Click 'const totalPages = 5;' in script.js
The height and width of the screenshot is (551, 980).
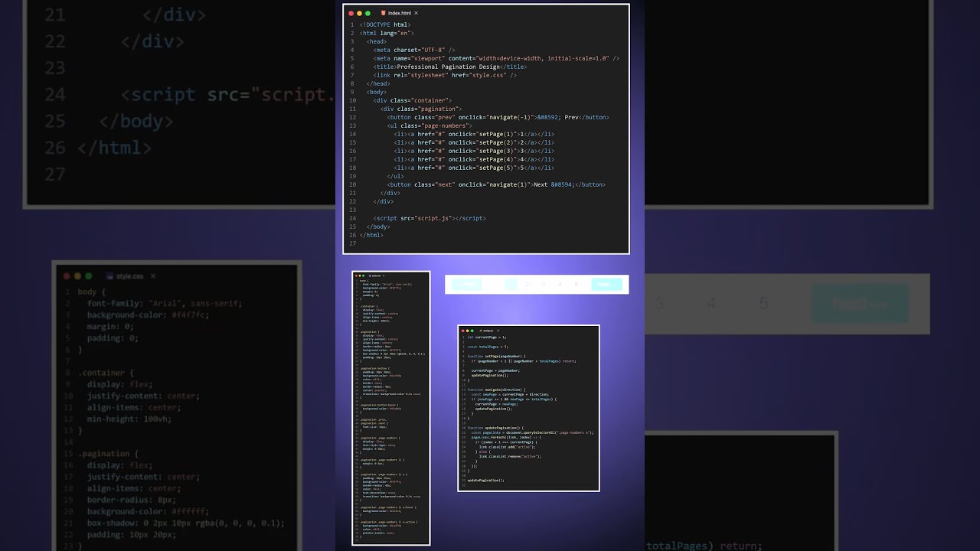tap(488, 347)
